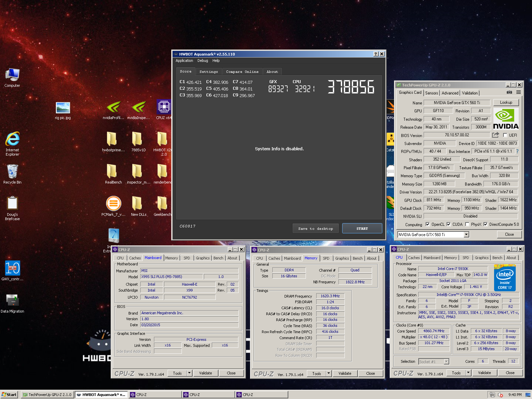Open the rig pic.jpg image file
The height and width of the screenshot is (399, 532).
pos(63,111)
